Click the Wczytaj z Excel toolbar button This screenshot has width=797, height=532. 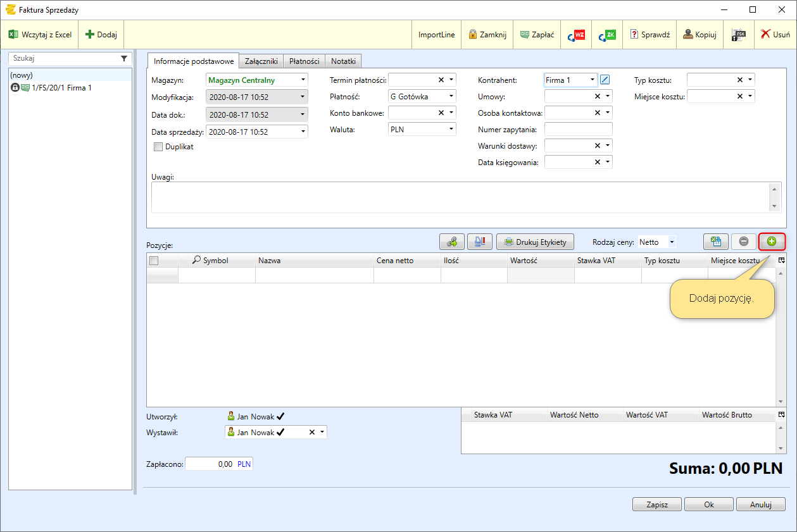41,35
